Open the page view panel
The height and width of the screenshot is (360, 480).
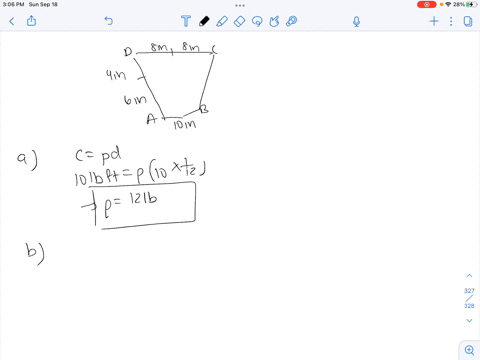click(x=468, y=21)
